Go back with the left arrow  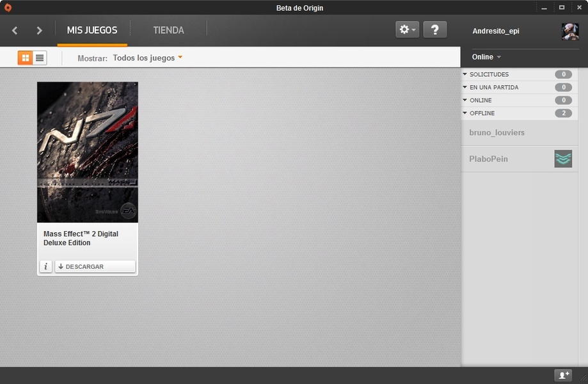click(x=15, y=30)
